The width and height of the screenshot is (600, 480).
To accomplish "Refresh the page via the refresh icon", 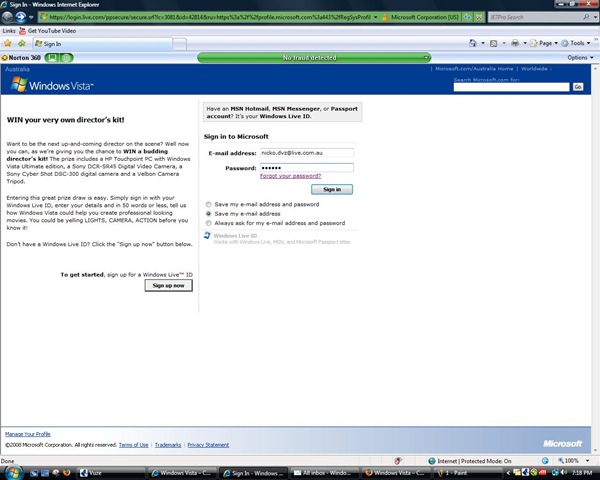I will click(467, 17).
